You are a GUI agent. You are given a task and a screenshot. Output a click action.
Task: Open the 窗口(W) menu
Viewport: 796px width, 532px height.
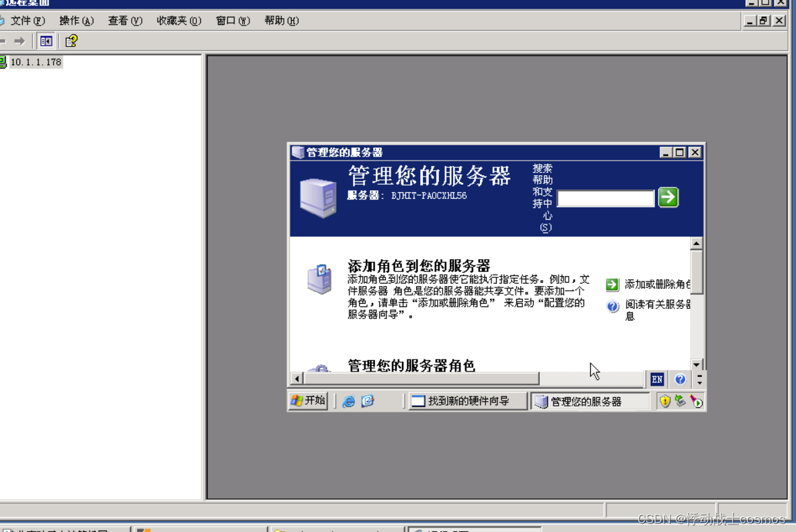[x=233, y=21]
